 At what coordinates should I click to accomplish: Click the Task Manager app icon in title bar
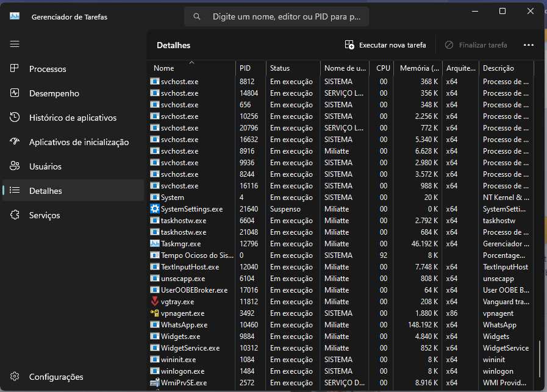[15, 16]
